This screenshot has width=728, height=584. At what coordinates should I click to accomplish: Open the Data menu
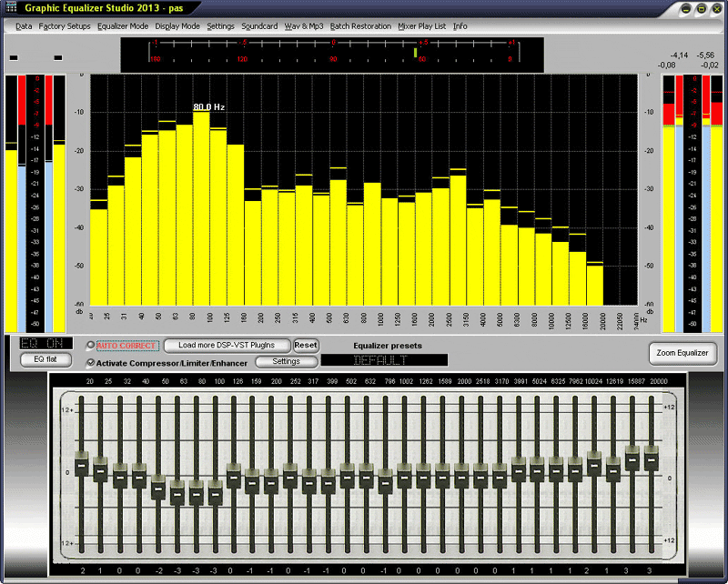24,26
